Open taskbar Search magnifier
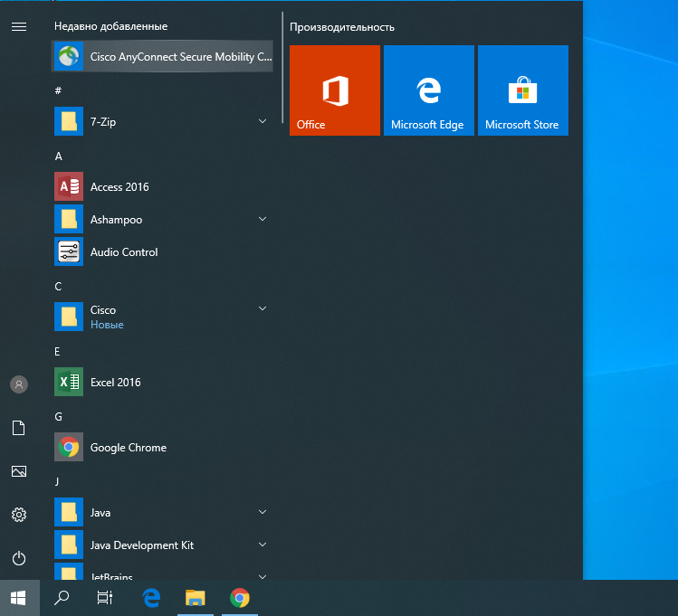Screen dimensions: 678x616 [x=62, y=598]
